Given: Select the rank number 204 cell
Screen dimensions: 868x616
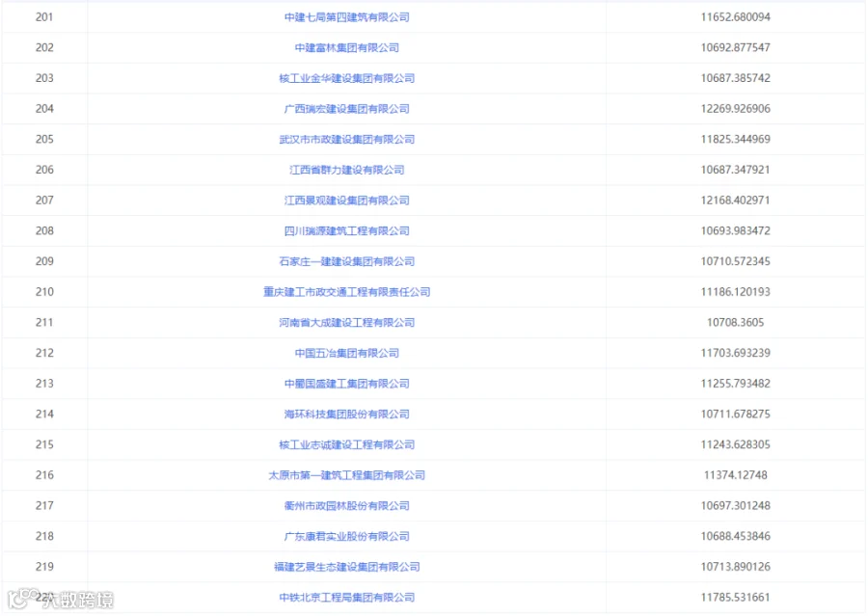Looking at the screenshot, I should point(44,109).
